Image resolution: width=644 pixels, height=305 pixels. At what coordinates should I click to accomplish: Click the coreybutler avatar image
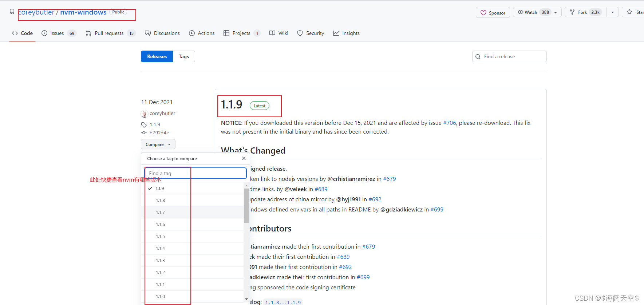tap(145, 114)
